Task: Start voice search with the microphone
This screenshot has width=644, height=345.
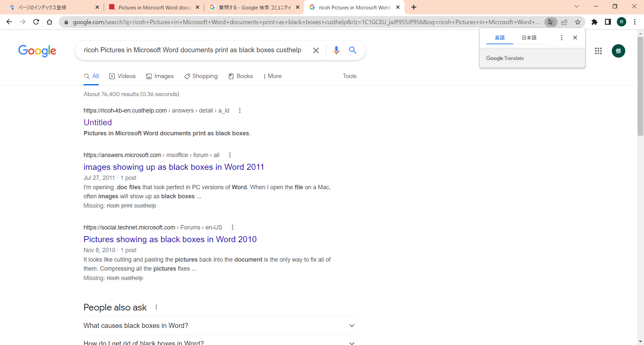Action: tap(336, 50)
